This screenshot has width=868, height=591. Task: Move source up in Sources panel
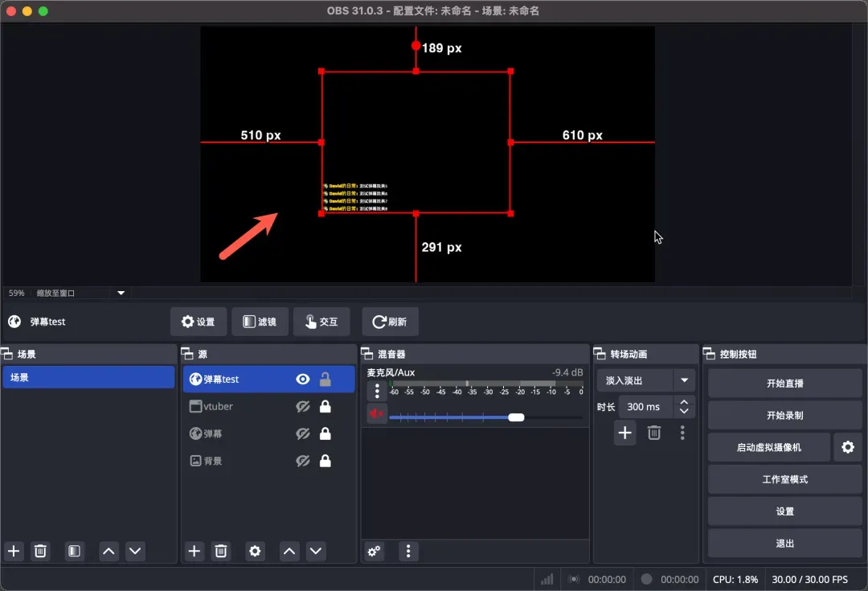coord(289,551)
